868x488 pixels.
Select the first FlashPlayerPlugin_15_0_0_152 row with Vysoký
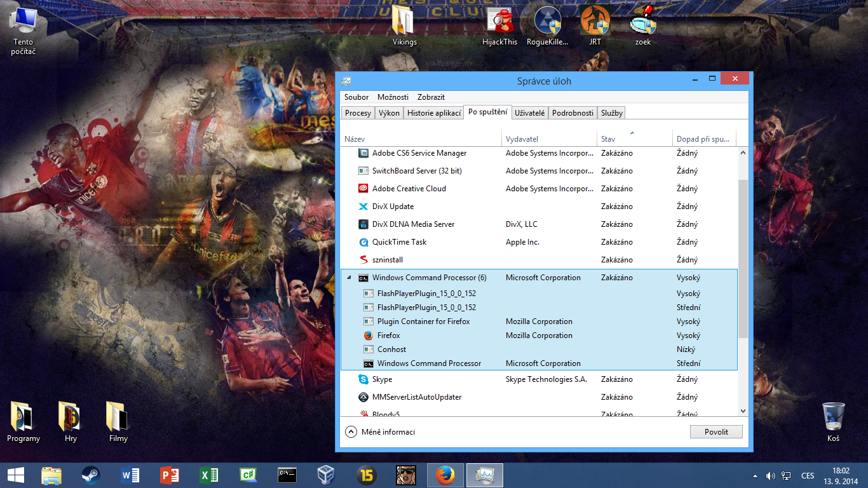(539, 294)
